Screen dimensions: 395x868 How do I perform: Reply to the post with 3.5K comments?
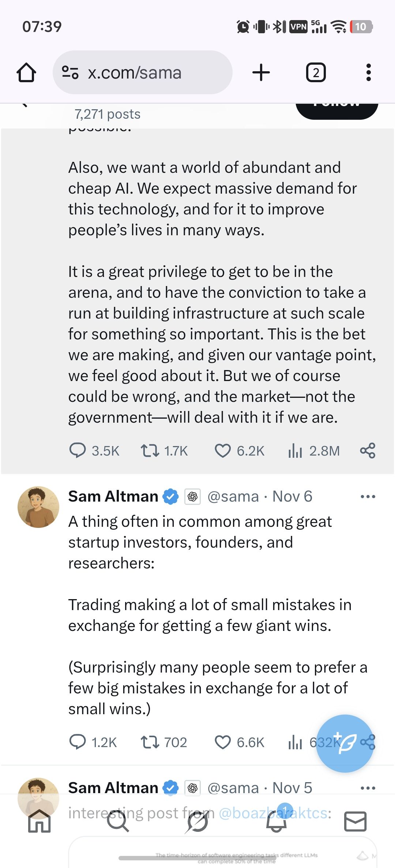(x=78, y=450)
